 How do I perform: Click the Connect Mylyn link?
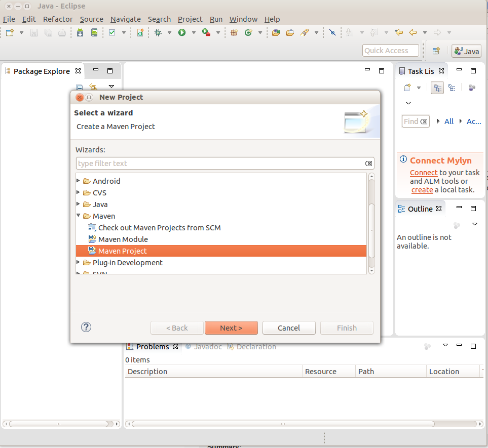(424, 173)
